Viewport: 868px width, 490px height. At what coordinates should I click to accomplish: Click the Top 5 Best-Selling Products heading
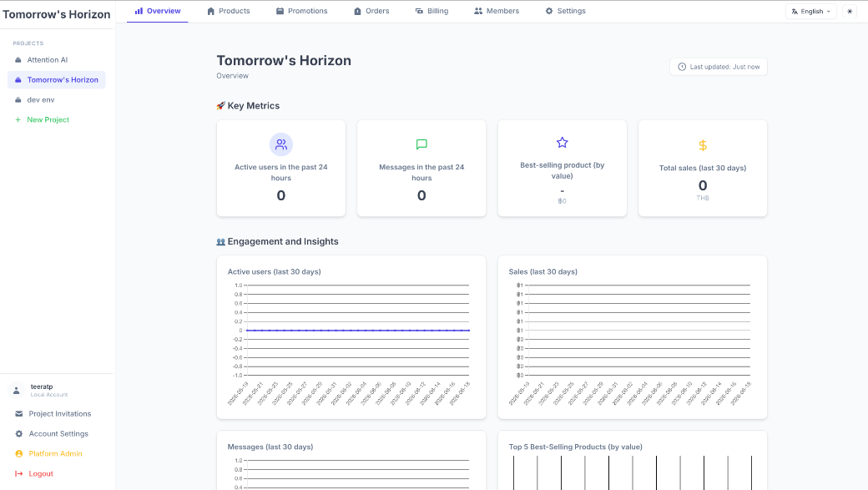pos(575,447)
